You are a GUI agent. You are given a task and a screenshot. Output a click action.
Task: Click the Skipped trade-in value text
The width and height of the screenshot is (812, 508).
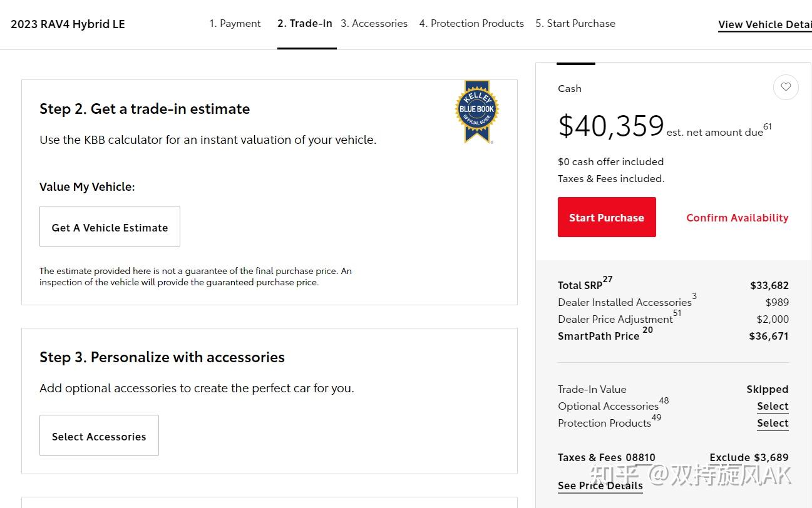click(768, 389)
